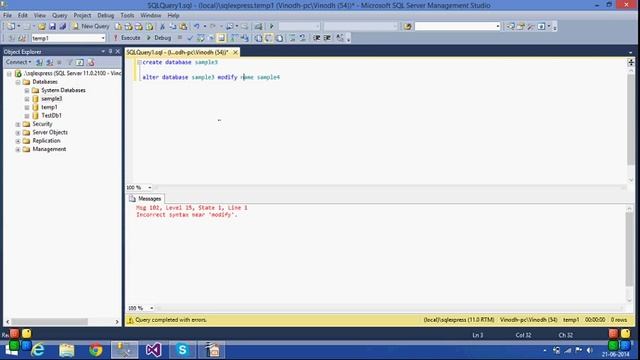Expand the Security folder
Screen dimensions: 640x360
coord(18,124)
